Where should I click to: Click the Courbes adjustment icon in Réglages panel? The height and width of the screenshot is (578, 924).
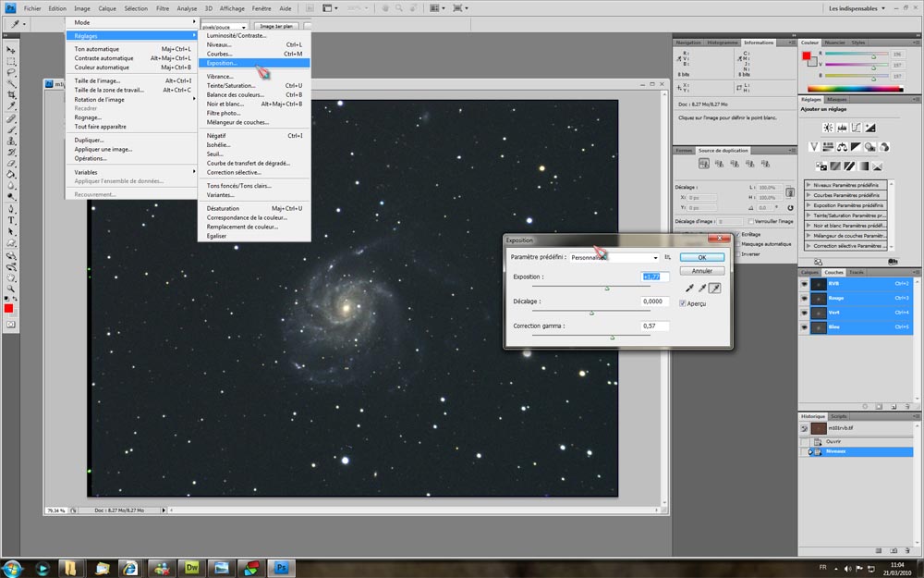click(857, 128)
